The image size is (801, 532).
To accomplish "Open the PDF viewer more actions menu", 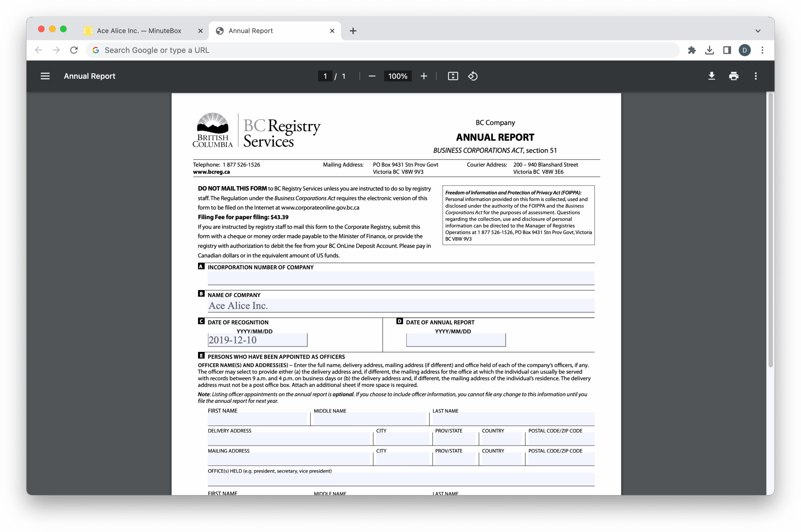I will 756,76.
